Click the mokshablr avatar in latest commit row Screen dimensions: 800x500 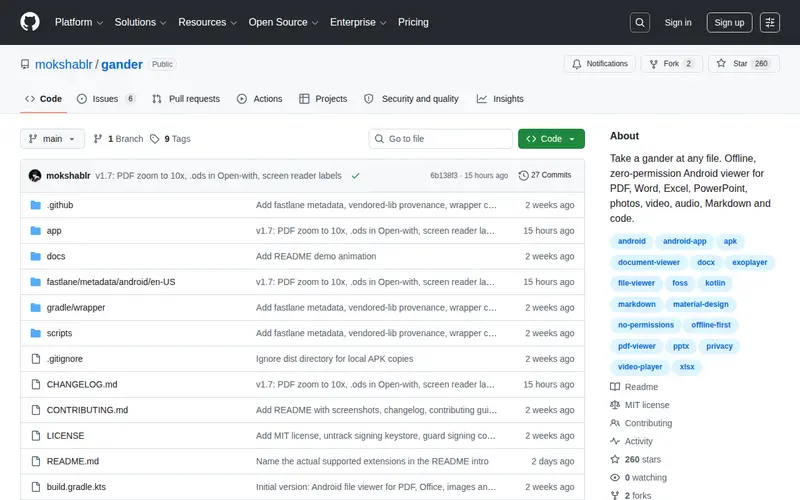click(x=35, y=176)
